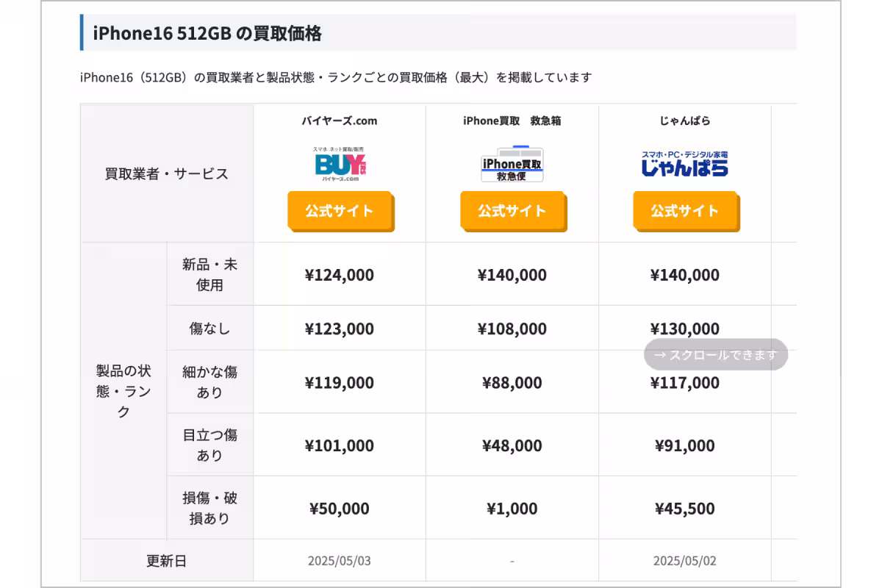Image resolution: width=882 pixels, height=588 pixels.
Task: Select the 新品・未使用 row label
Action: (209, 274)
